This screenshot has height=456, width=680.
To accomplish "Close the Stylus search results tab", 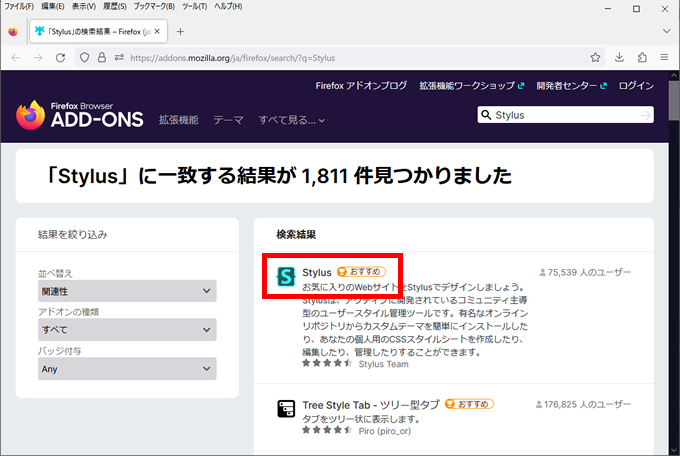I will 157,31.
